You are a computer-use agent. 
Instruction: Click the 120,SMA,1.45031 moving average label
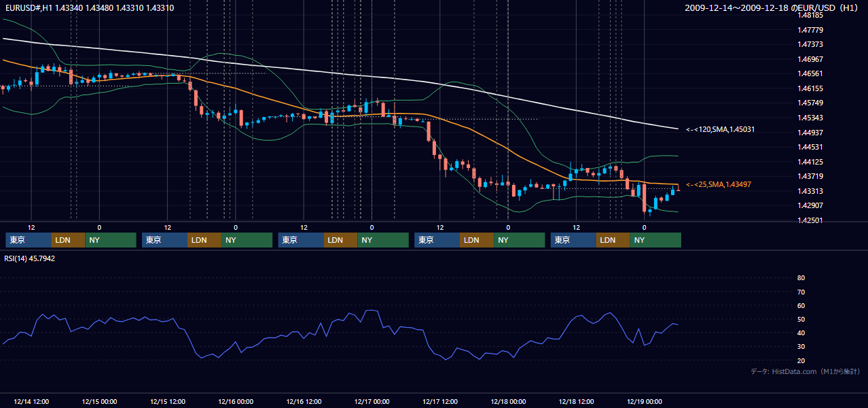pos(721,129)
